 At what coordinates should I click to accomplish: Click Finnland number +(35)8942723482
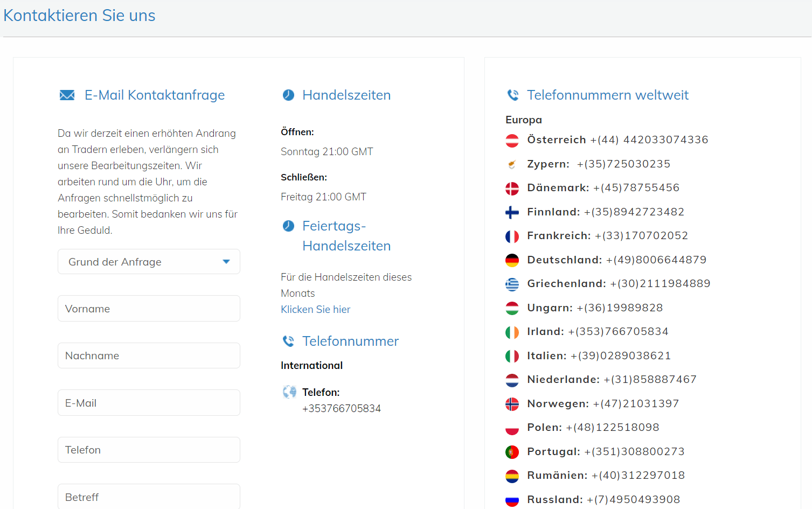634,212
